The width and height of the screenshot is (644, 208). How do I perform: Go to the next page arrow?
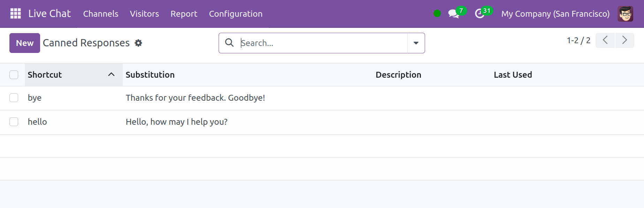point(624,40)
